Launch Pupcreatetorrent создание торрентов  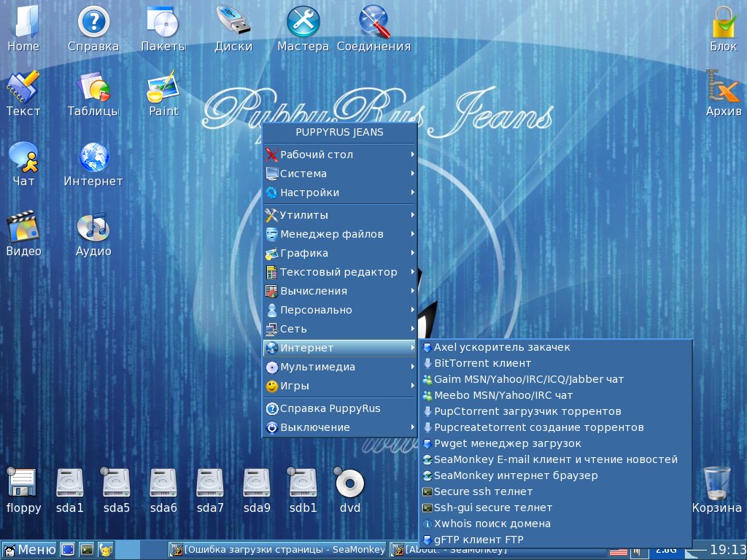tap(555, 427)
